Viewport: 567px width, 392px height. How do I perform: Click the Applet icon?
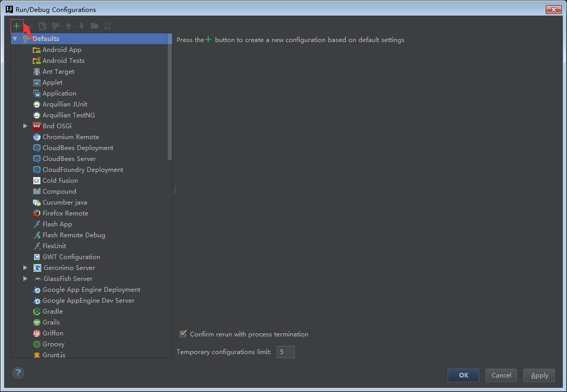click(36, 83)
